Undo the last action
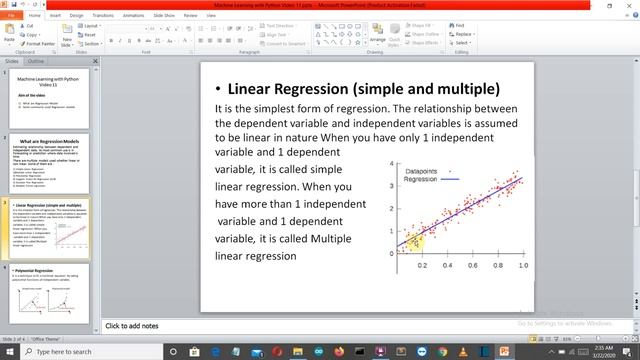The image size is (640, 360). tap(23, 4)
